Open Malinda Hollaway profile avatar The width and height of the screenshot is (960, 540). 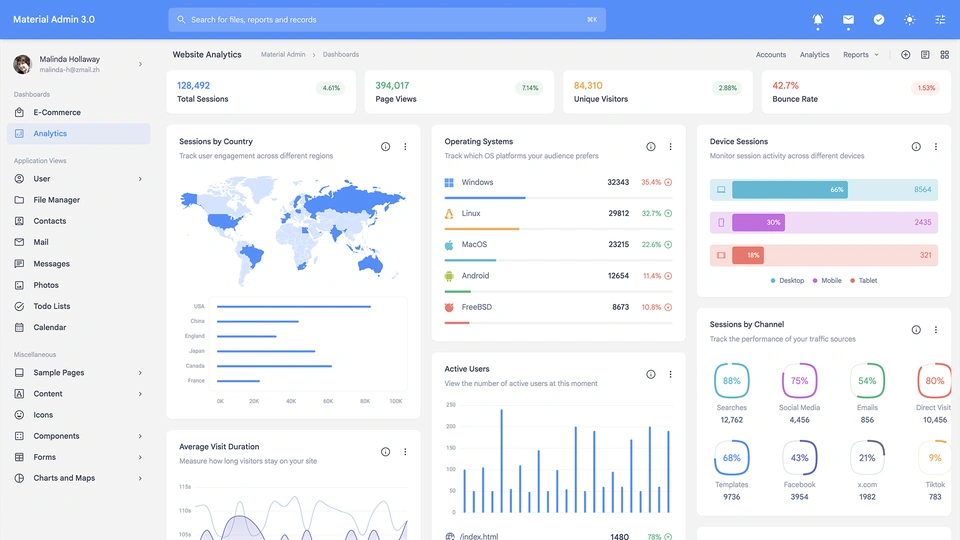[23, 64]
